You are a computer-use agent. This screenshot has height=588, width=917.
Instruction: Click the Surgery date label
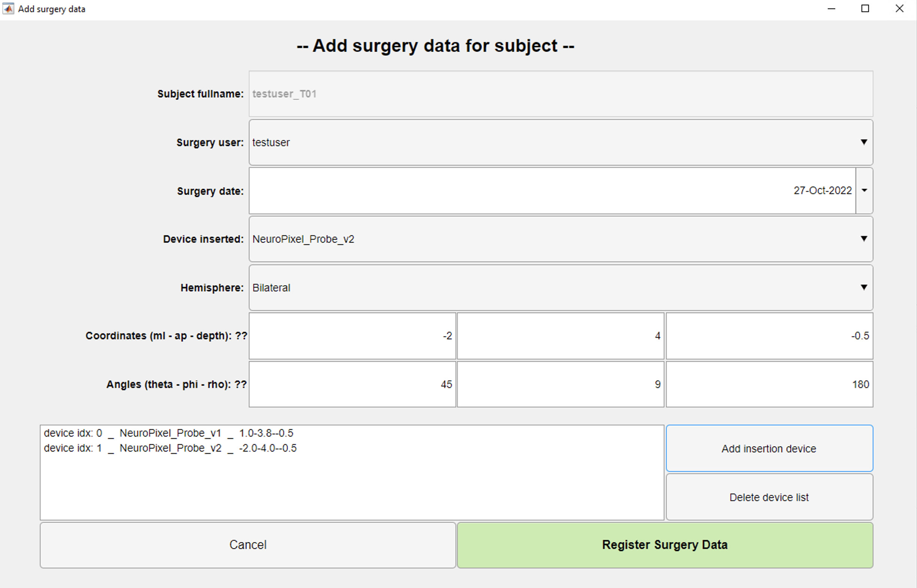pyautogui.click(x=210, y=191)
